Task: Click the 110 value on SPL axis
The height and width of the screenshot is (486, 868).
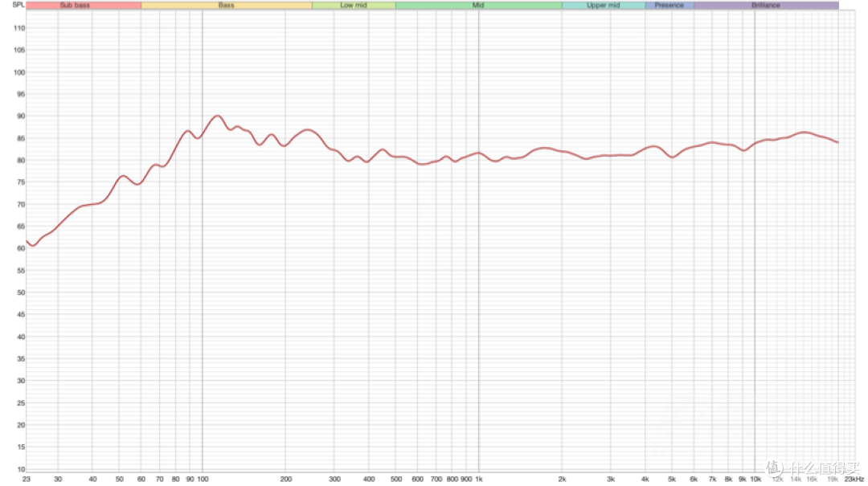Action: click(19, 27)
